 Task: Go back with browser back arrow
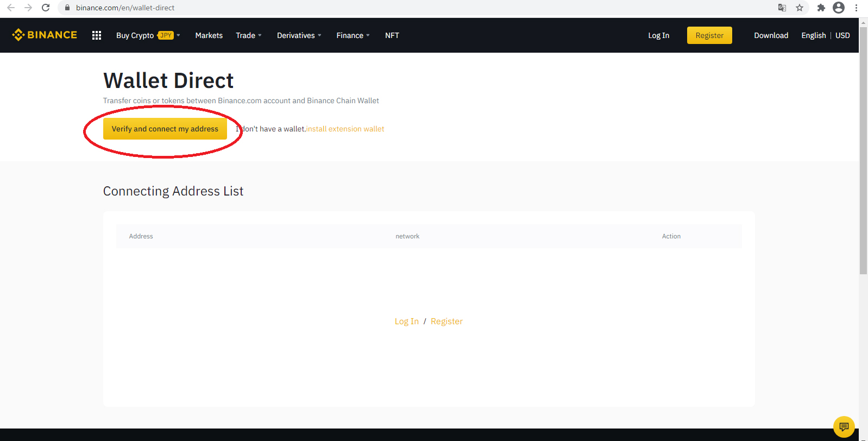tap(11, 8)
